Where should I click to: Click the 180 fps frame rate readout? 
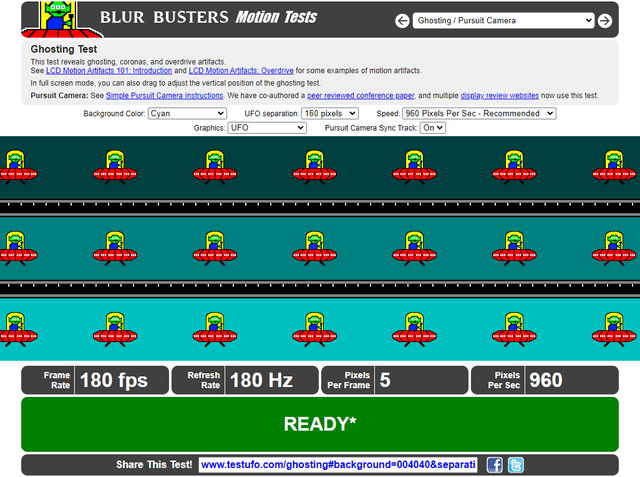(x=114, y=380)
